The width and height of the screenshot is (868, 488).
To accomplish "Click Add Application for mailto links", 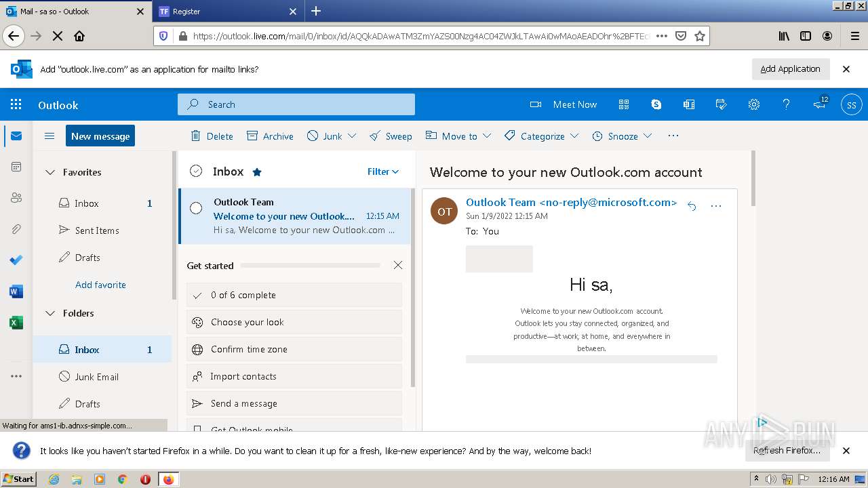I will pos(790,68).
